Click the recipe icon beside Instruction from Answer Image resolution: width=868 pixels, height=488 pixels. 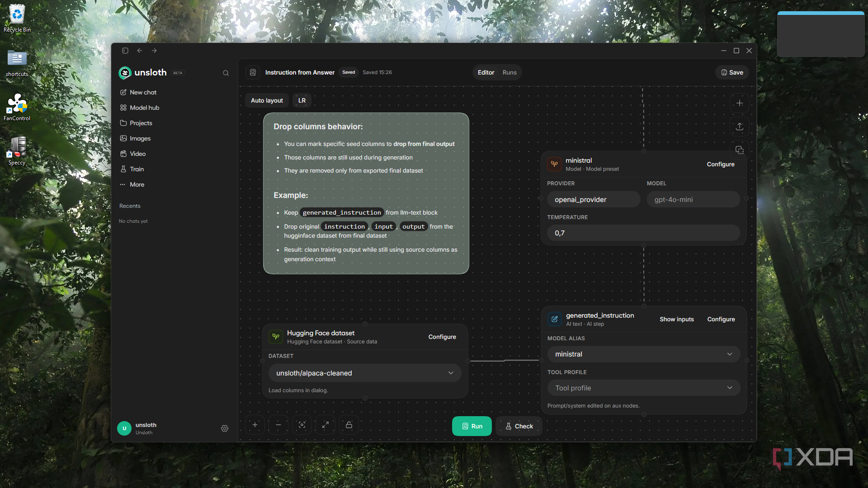[253, 72]
